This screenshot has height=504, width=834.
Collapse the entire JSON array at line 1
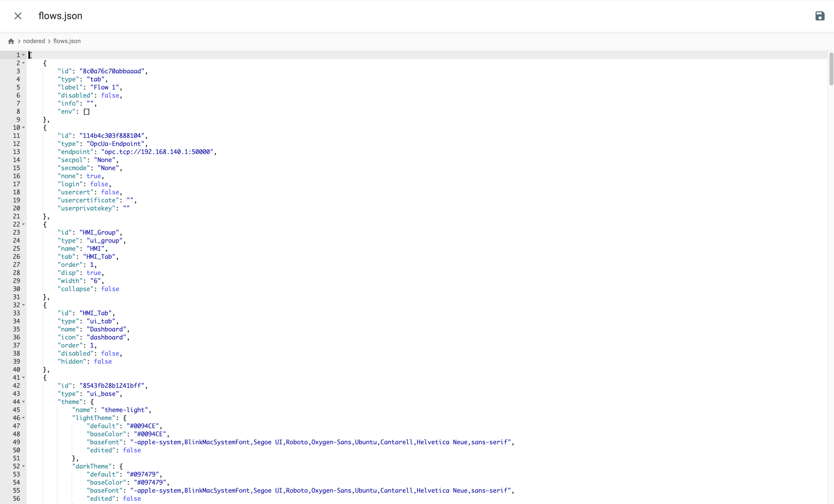(x=23, y=55)
